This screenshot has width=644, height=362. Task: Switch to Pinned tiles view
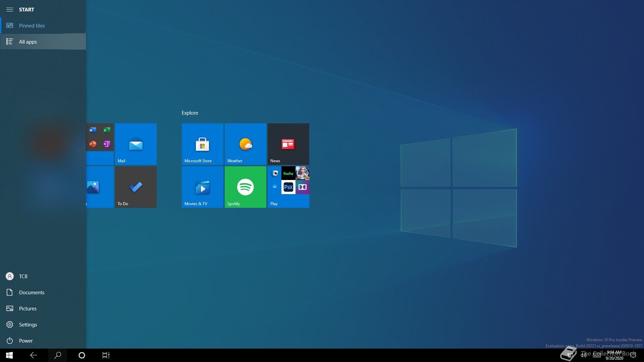pyautogui.click(x=32, y=25)
